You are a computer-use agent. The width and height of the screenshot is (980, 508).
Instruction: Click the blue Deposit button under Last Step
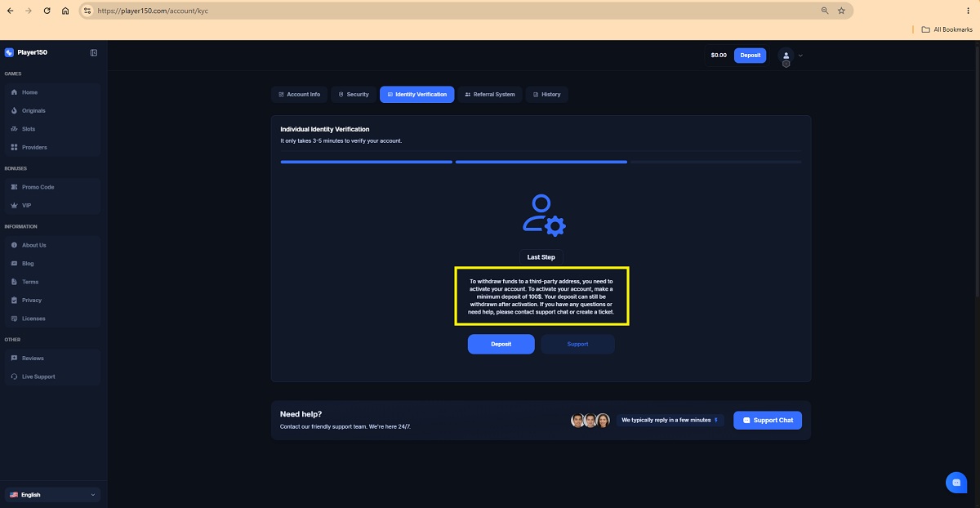click(x=501, y=344)
